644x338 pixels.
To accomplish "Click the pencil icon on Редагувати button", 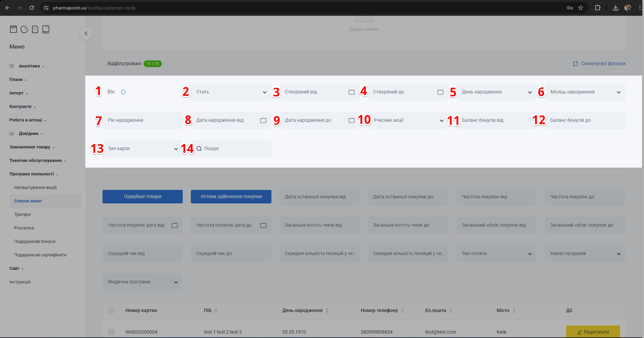I will [x=580, y=332].
